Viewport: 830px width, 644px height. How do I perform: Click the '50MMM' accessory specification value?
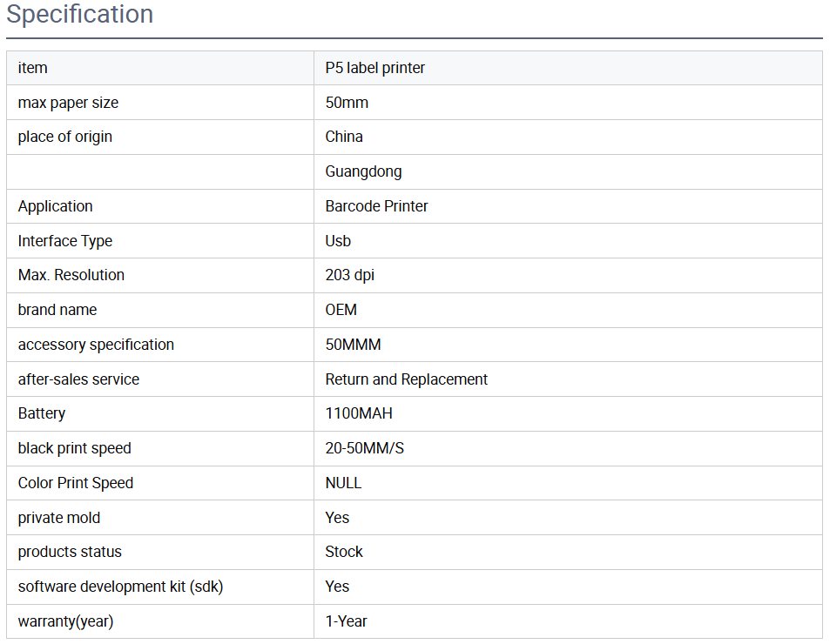tap(353, 345)
